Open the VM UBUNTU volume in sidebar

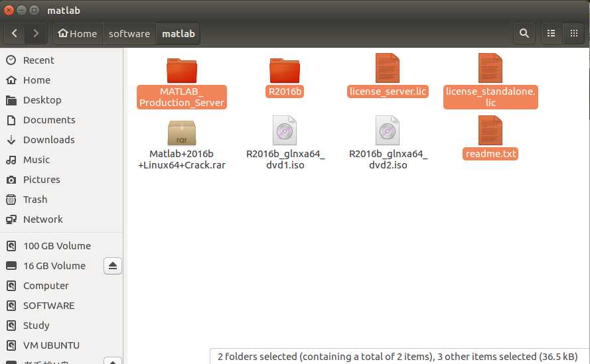pos(62,345)
